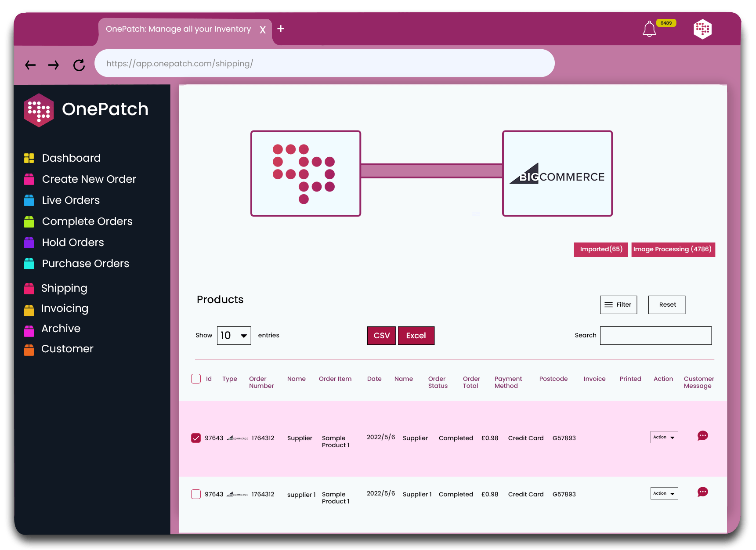
Task: Open the Show entries dropdown
Action: (234, 335)
